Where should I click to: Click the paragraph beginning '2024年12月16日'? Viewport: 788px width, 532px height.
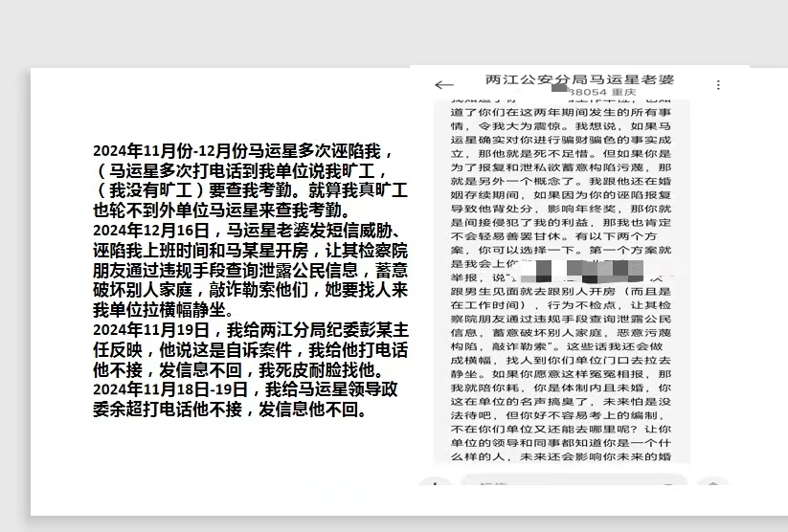pos(250,270)
